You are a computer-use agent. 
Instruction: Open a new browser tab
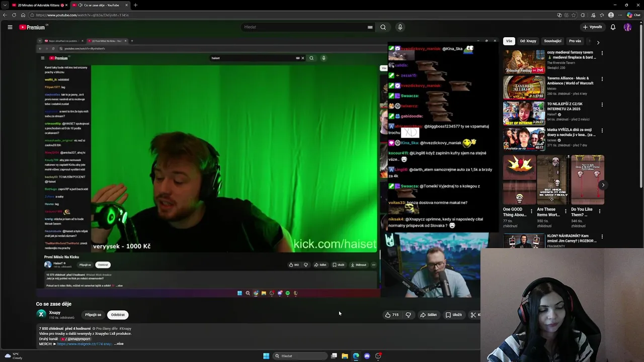click(x=135, y=5)
